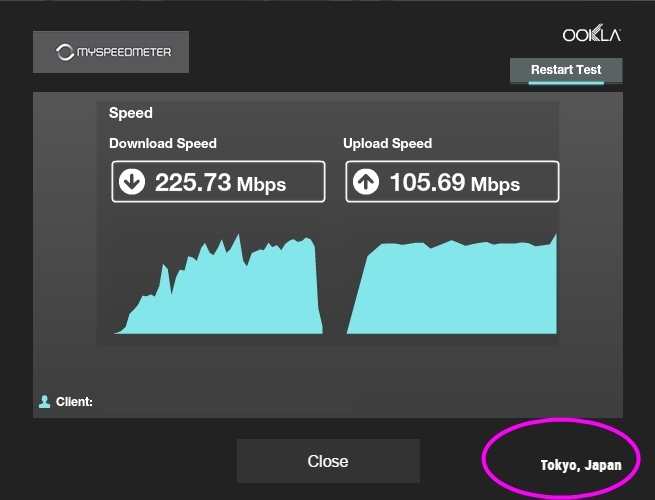The width and height of the screenshot is (655, 500).
Task: Click the Mbps unit beside 225.73
Action: 261,184
